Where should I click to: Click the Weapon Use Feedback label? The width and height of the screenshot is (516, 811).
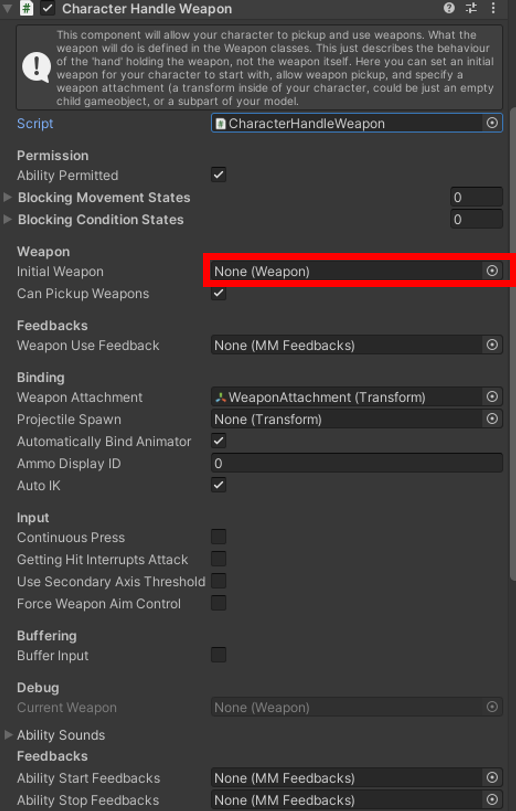[x=88, y=345]
